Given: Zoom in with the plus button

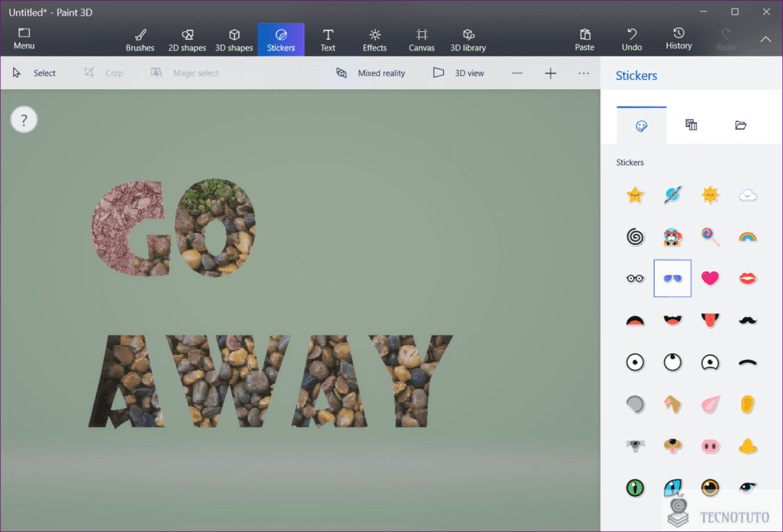Looking at the screenshot, I should pos(550,74).
